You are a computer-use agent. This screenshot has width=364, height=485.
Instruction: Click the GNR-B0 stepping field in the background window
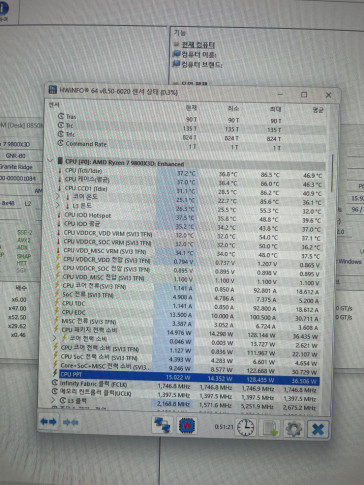pyautogui.click(x=17, y=156)
